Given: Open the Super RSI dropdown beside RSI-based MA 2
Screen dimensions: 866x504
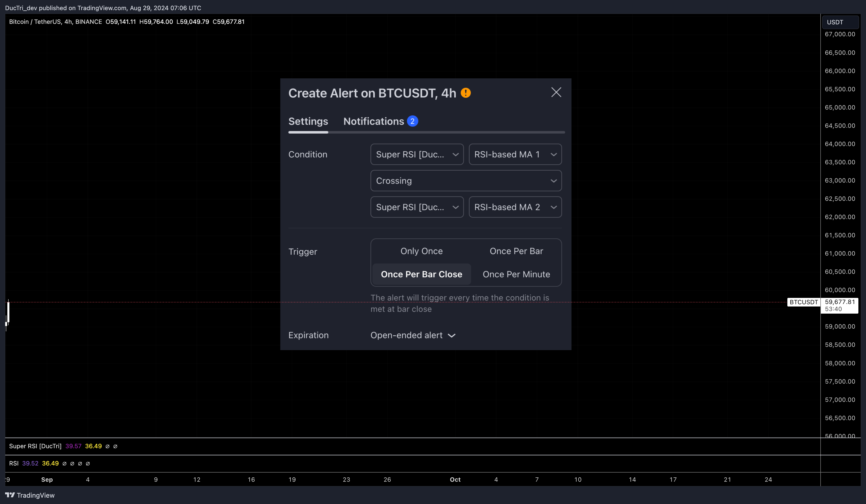Looking at the screenshot, I should [417, 207].
